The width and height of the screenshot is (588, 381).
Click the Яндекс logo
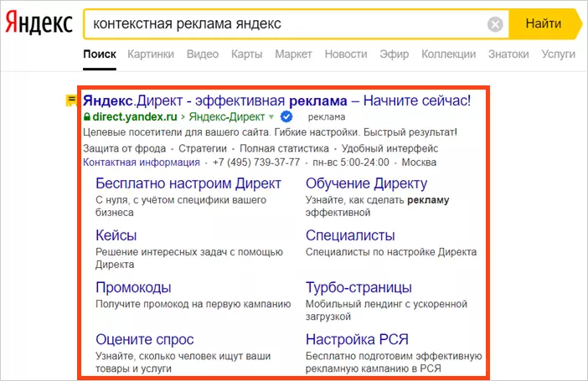[x=39, y=23]
